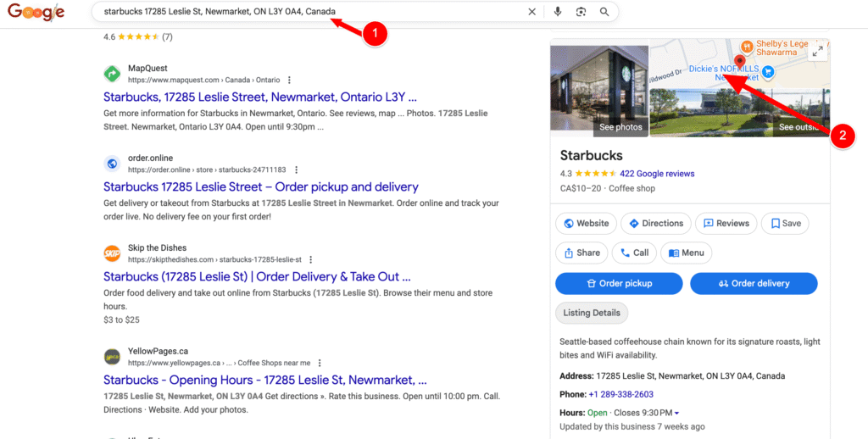Click the No Frills shopping cart marker

[768, 71]
